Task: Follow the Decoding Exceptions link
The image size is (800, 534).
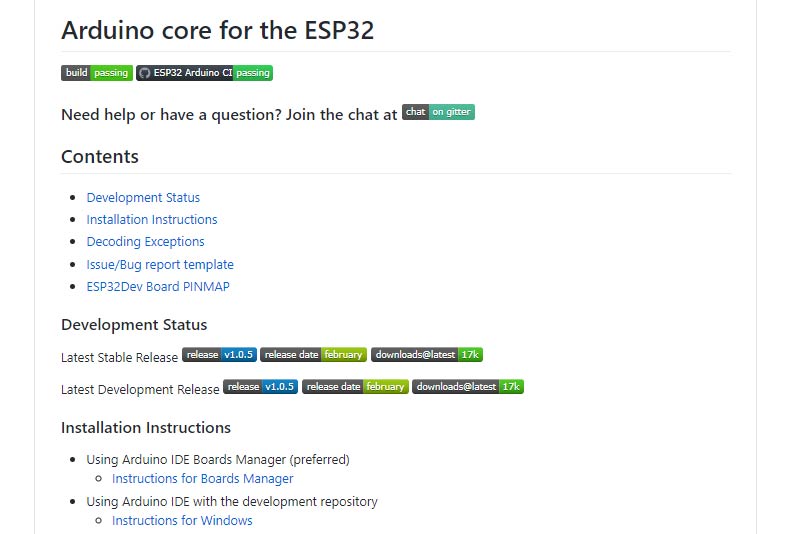Action: tap(145, 242)
